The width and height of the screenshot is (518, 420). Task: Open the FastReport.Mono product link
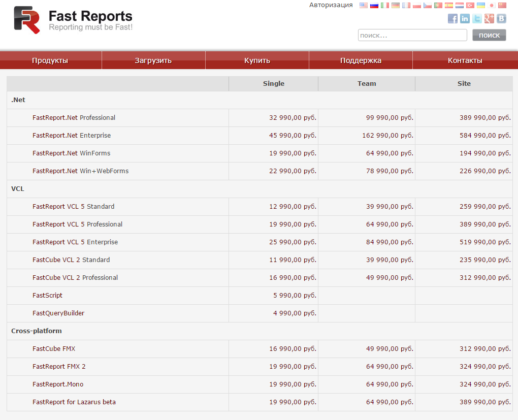pos(58,384)
